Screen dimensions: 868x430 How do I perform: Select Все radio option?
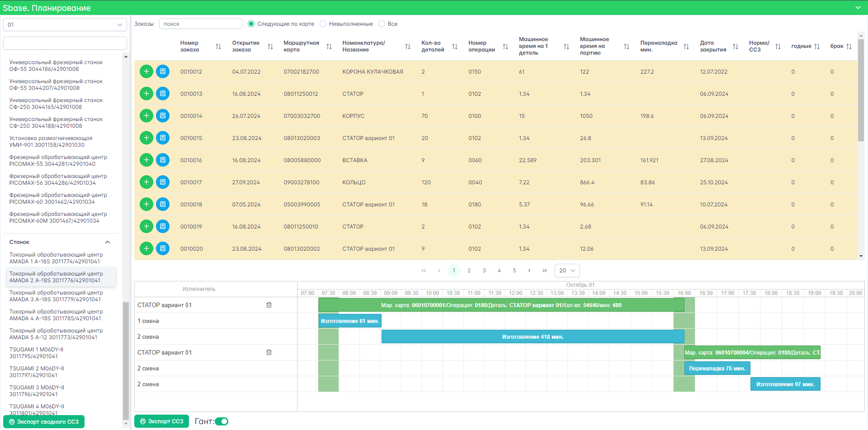click(x=382, y=24)
